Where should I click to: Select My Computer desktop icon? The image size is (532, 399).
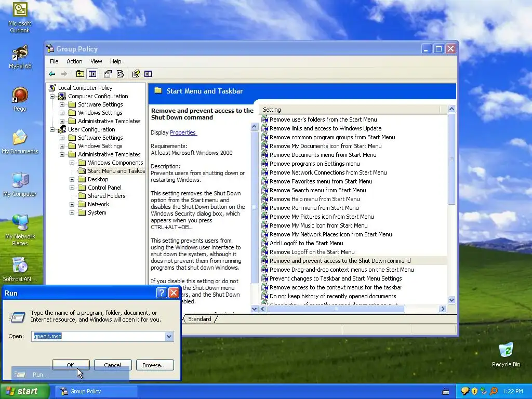click(x=20, y=184)
